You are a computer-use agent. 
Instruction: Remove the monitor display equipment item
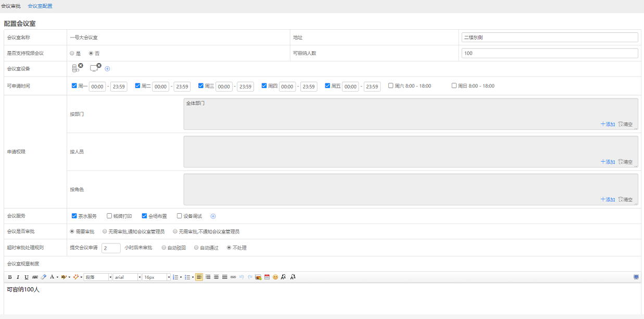[x=99, y=65]
